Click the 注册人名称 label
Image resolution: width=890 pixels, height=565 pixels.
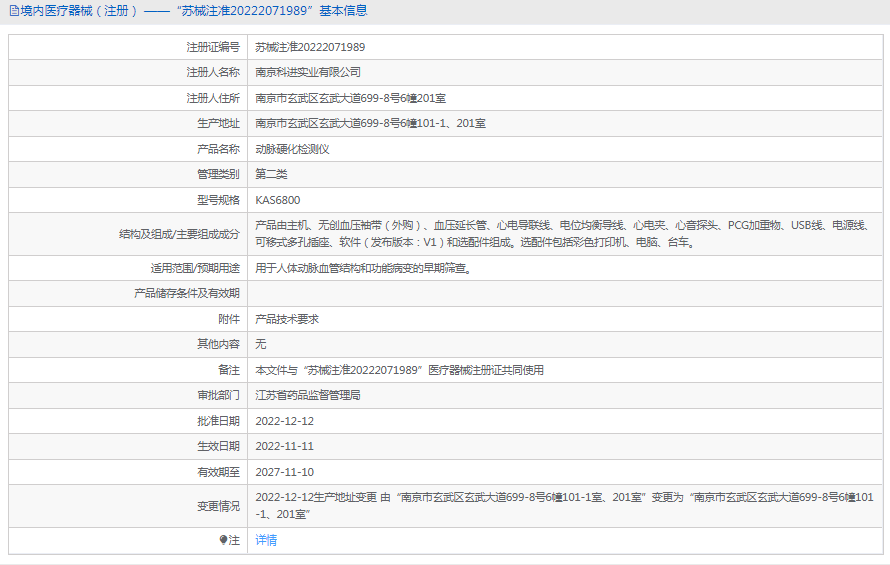point(213,72)
